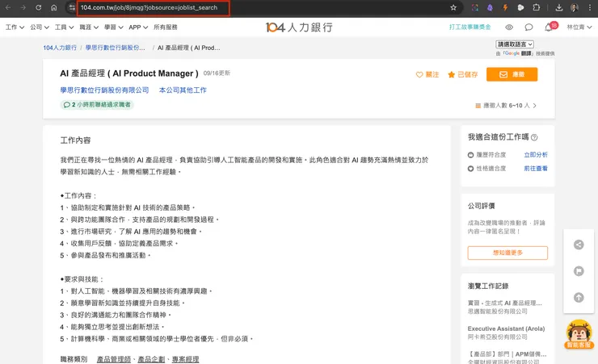Click the 打工故事獎獎金 header link
This screenshot has width=598, height=364.
coord(470,27)
